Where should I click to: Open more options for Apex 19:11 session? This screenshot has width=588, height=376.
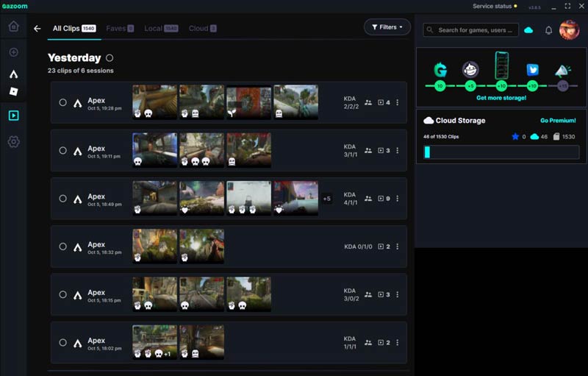[398, 151]
